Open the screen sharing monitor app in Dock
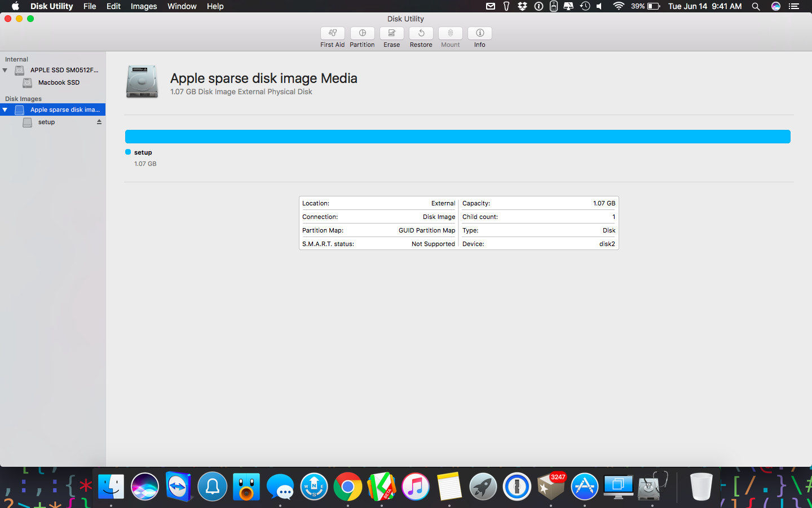 pos(619,487)
